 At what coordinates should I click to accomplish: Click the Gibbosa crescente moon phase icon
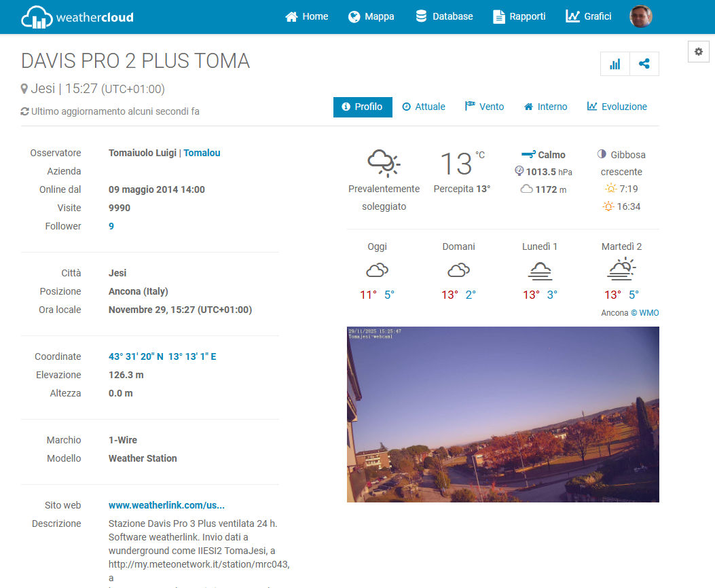(x=602, y=155)
